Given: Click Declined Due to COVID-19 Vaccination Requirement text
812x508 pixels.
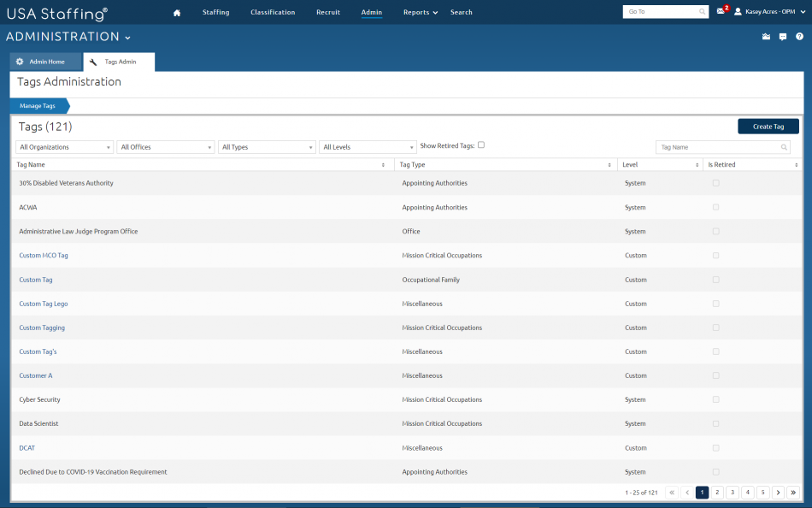Looking at the screenshot, I should click(92, 472).
